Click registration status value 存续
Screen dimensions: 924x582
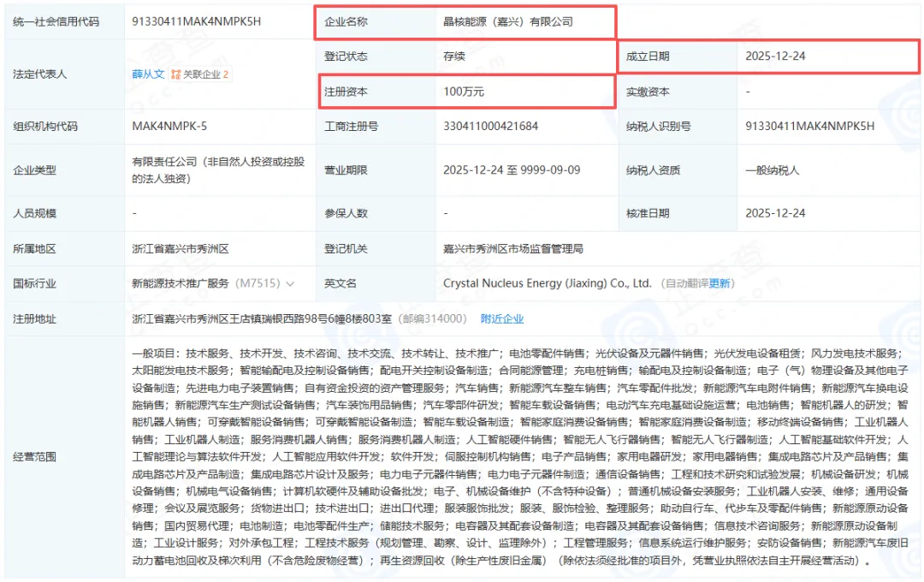tap(453, 56)
